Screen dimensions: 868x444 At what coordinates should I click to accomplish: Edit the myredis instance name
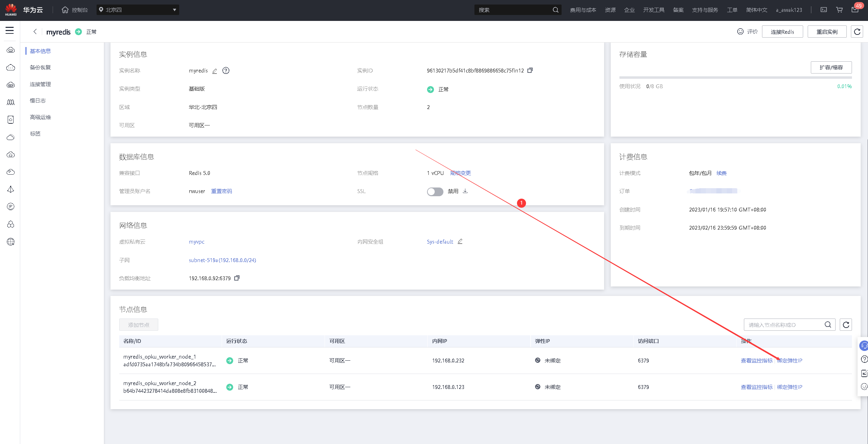pos(215,71)
